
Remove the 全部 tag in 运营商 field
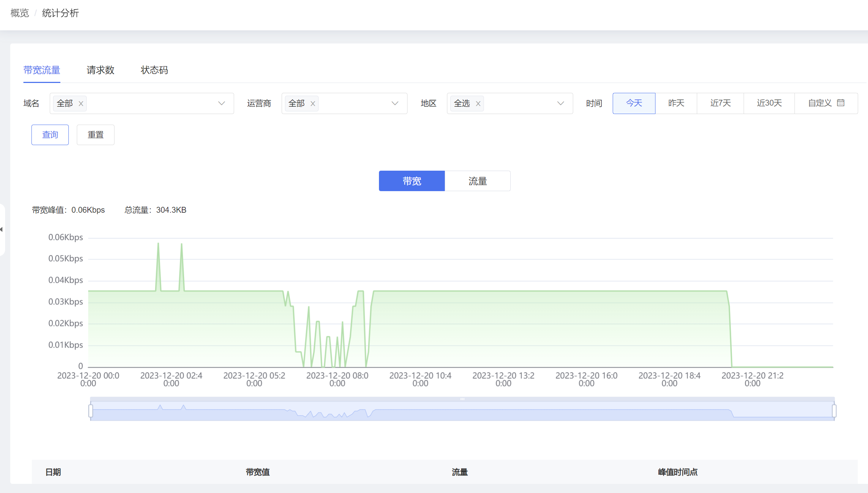tap(313, 104)
